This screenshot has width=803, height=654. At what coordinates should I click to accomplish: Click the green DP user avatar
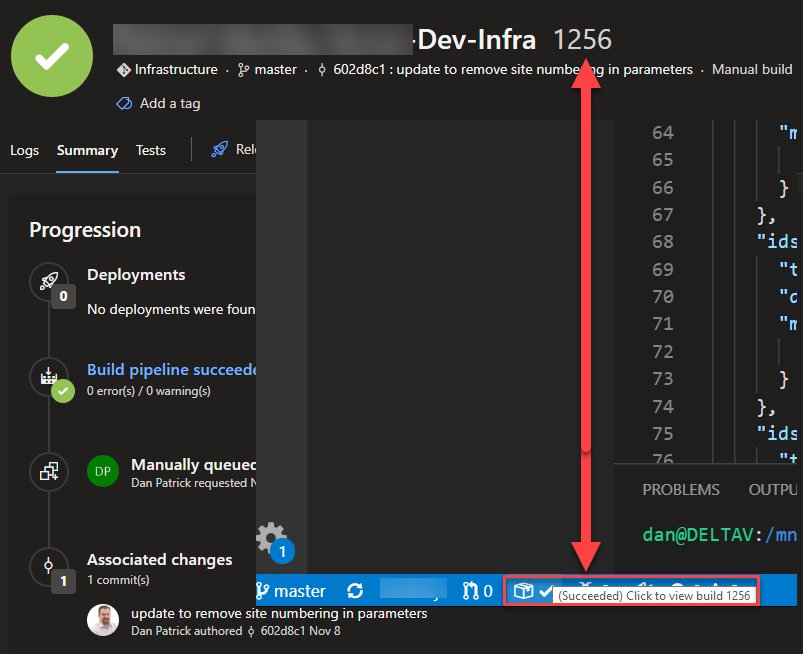pyautogui.click(x=103, y=471)
